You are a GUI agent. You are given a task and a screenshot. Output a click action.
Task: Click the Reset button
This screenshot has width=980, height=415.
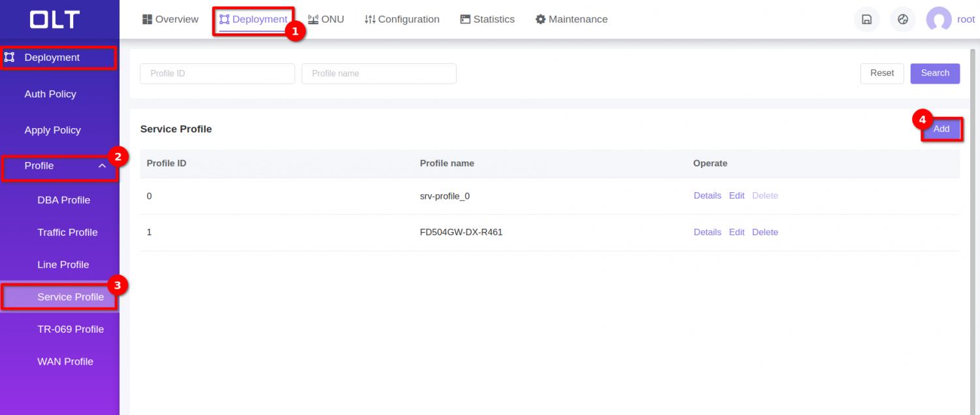[881, 73]
